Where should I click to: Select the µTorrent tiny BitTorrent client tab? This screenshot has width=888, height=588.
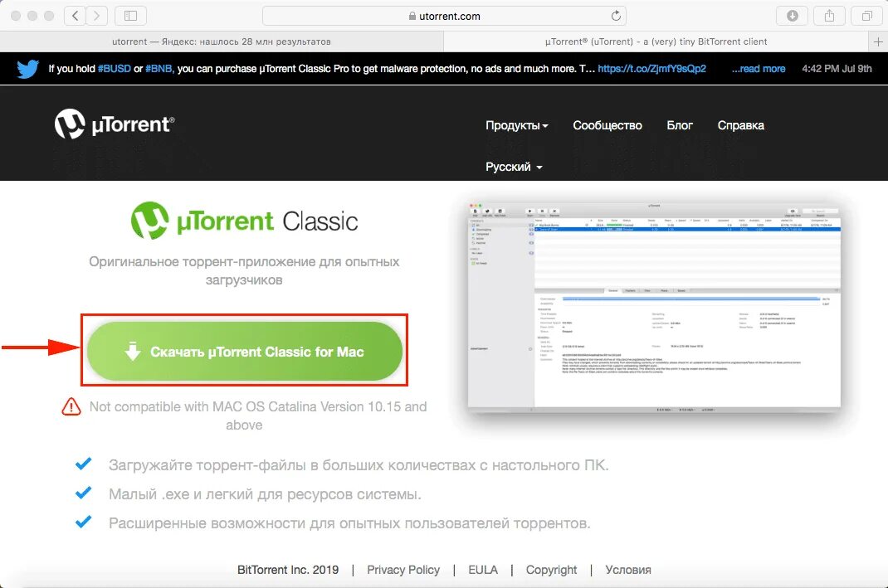coord(656,41)
